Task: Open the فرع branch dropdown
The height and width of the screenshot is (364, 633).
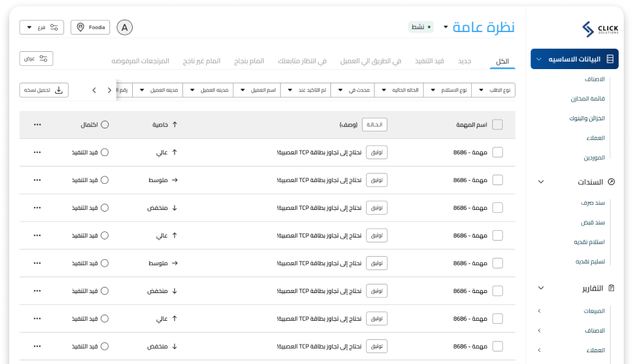Action: [41, 28]
